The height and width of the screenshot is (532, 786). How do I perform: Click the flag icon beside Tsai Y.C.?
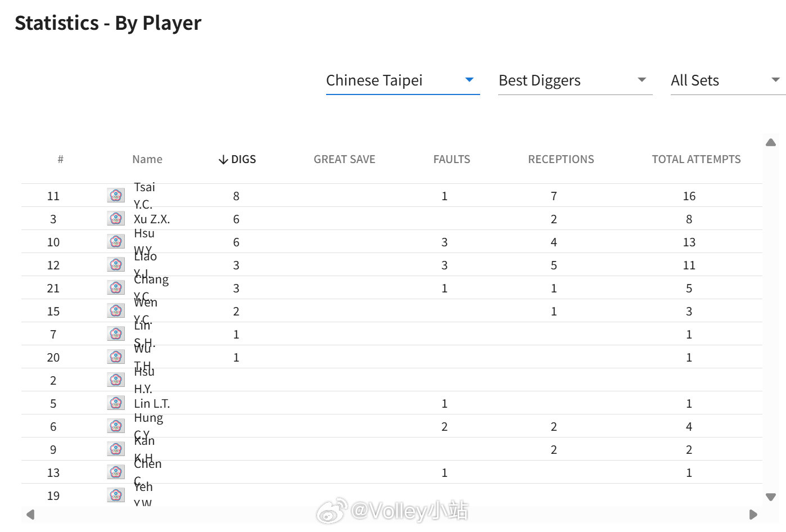pyautogui.click(x=116, y=196)
